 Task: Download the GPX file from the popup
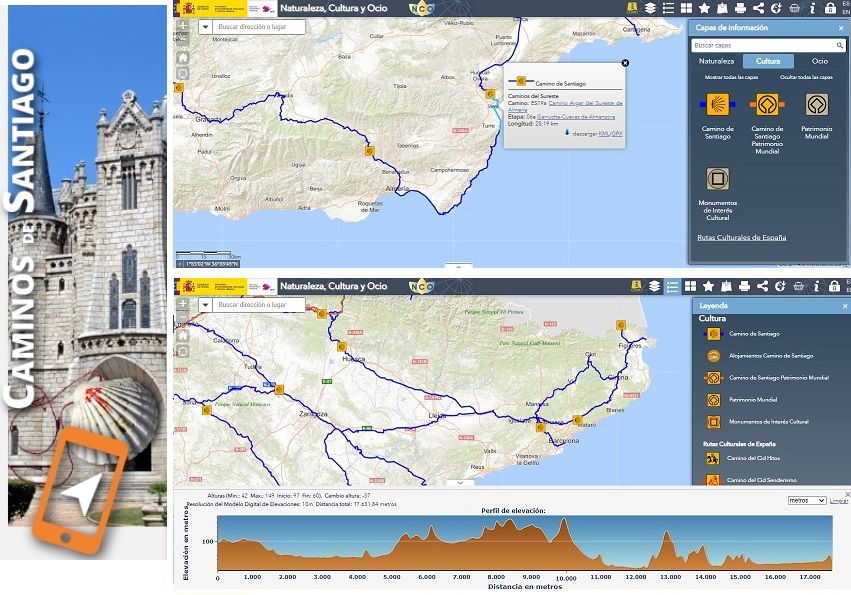click(x=617, y=134)
